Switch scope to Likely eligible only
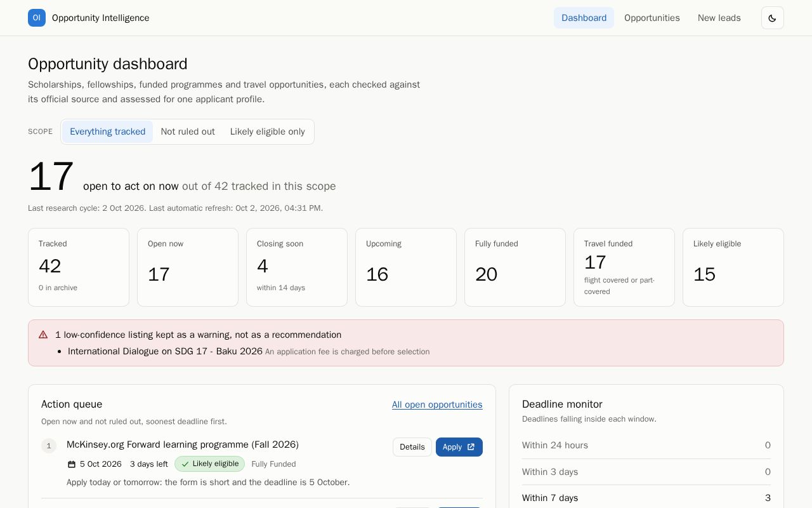This screenshot has width=812, height=508. point(268,131)
